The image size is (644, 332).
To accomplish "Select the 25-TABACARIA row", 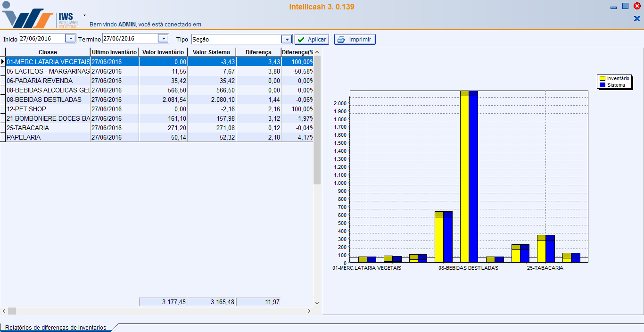I will tap(159, 128).
